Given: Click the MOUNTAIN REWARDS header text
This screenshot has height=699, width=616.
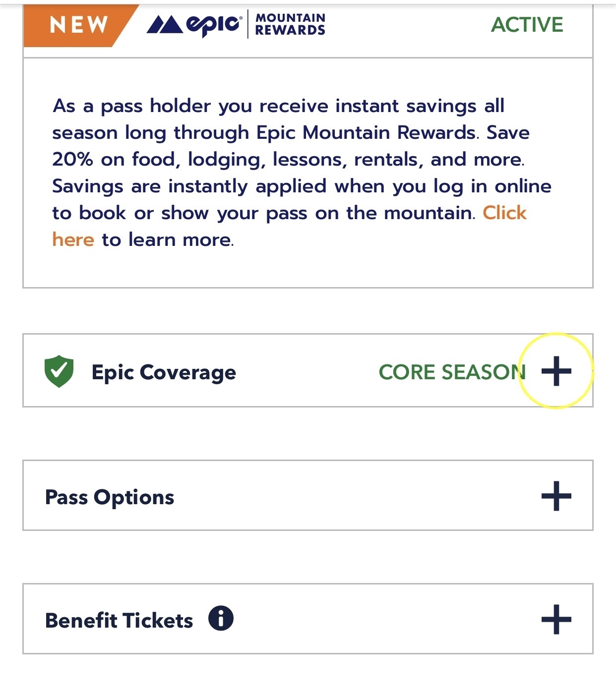Looking at the screenshot, I should 290,24.
